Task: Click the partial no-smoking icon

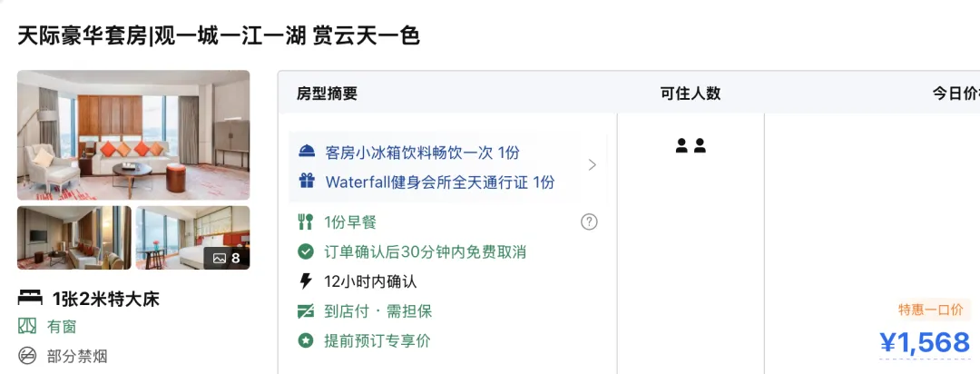Action: (28, 355)
